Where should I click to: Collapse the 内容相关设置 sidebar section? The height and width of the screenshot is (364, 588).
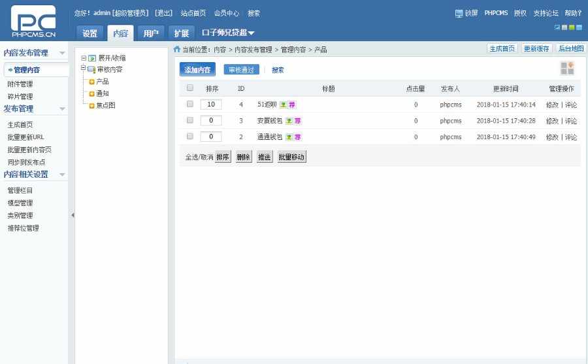[62, 174]
